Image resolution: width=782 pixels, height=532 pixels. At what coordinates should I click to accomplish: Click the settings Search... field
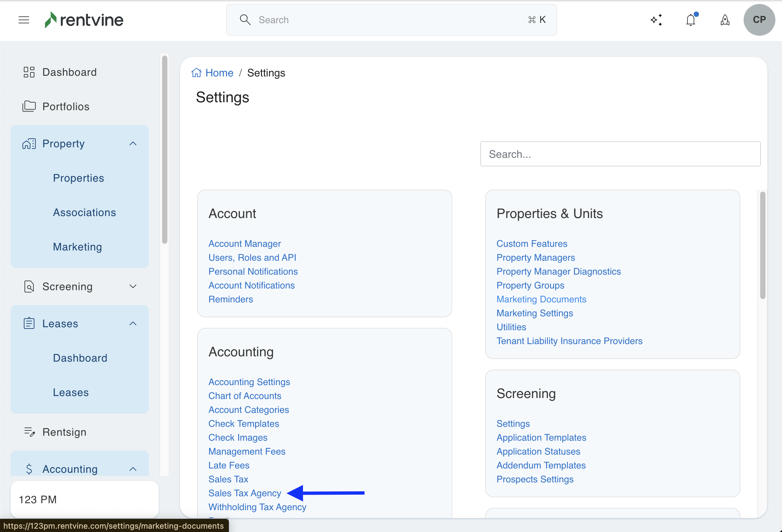(x=620, y=154)
